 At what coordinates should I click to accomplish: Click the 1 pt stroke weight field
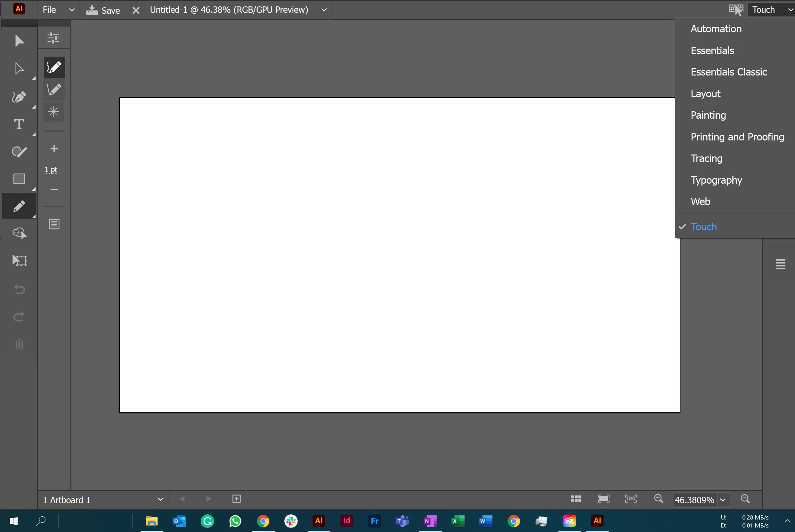tap(51, 170)
